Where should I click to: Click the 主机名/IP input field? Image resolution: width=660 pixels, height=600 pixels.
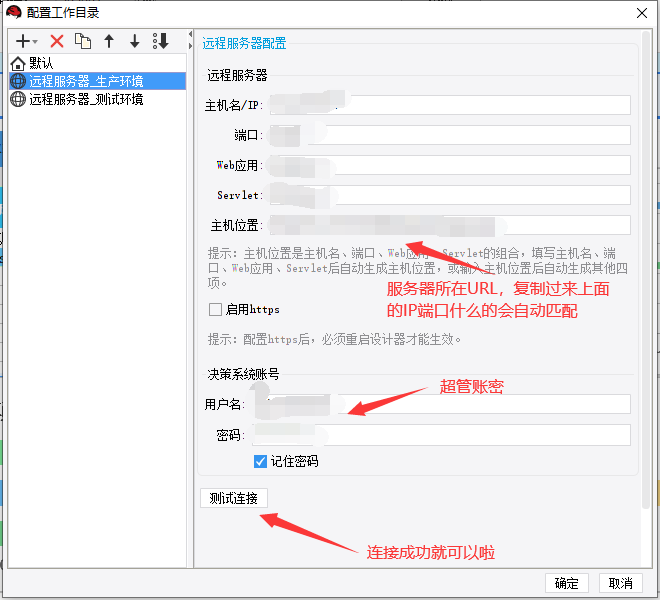click(x=450, y=105)
